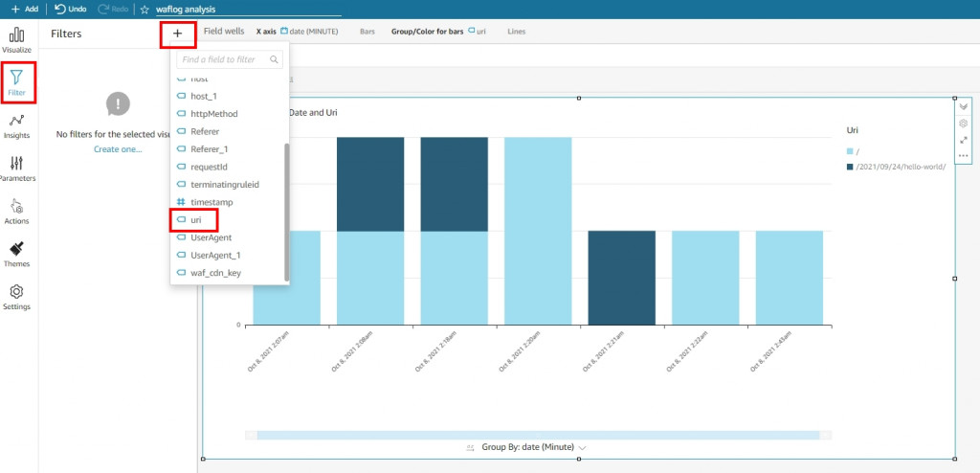The image size is (980, 473).
Task: Open the visual format gear icon
Action: tap(963, 124)
